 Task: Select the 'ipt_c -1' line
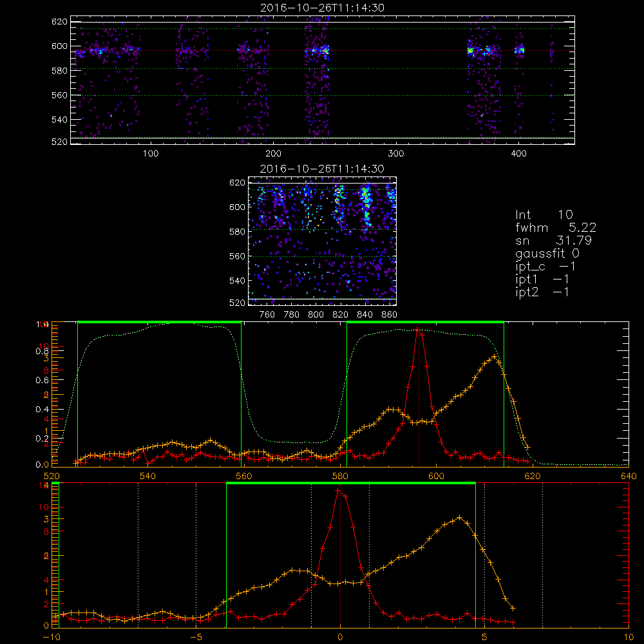(x=545, y=267)
